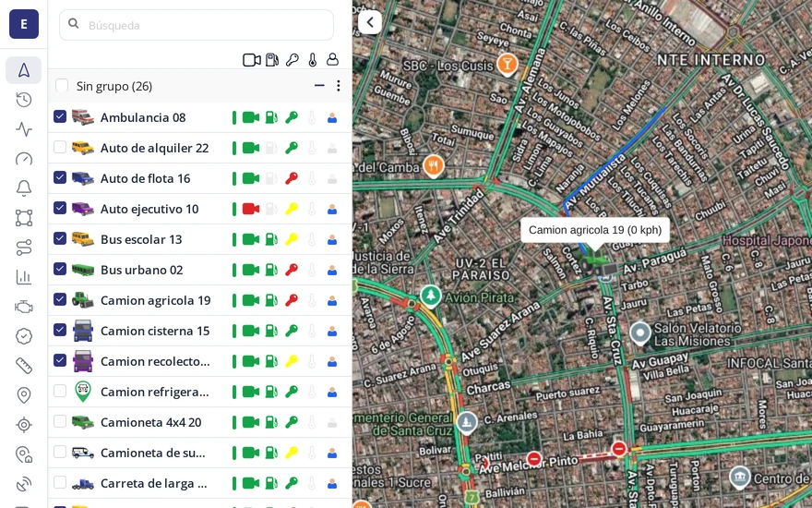
Task: Open the maintenance check badge icon
Action: [24, 336]
